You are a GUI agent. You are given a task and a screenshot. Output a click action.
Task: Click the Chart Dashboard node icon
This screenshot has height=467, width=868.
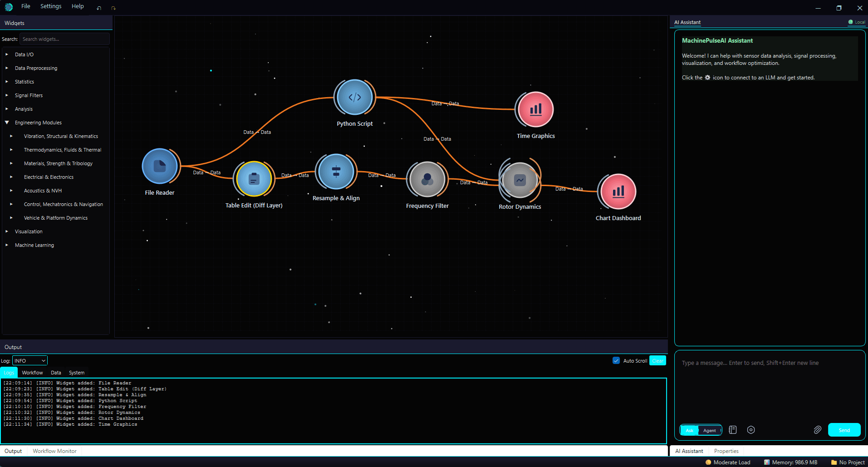pyautogui.click(x=618, y=192)
